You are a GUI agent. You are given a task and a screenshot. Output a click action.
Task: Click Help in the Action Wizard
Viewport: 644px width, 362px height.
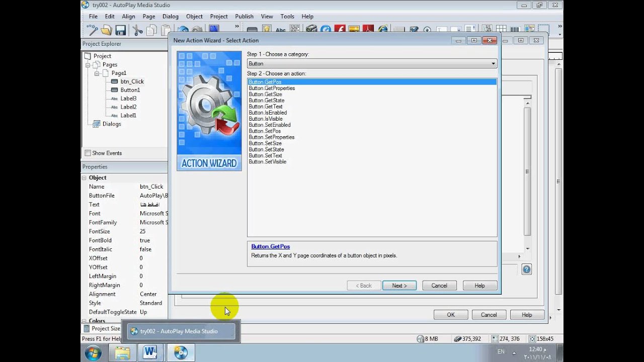point(479,286)
